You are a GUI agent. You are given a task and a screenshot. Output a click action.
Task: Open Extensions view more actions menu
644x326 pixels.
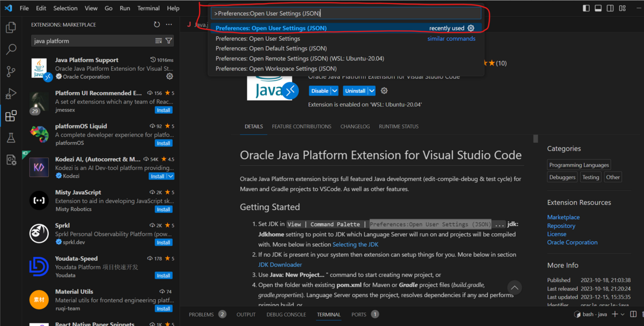(169, 25)
